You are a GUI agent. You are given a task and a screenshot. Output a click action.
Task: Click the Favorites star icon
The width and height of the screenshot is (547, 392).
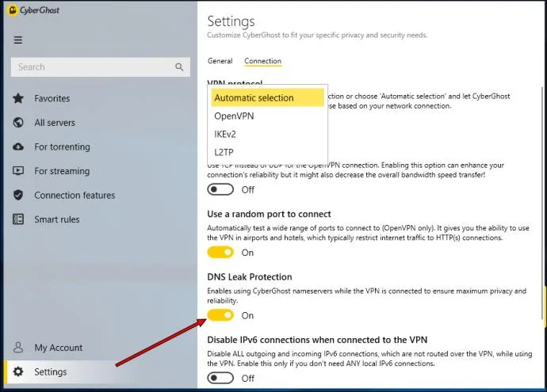pyautogui.click(x=18, y=98)
